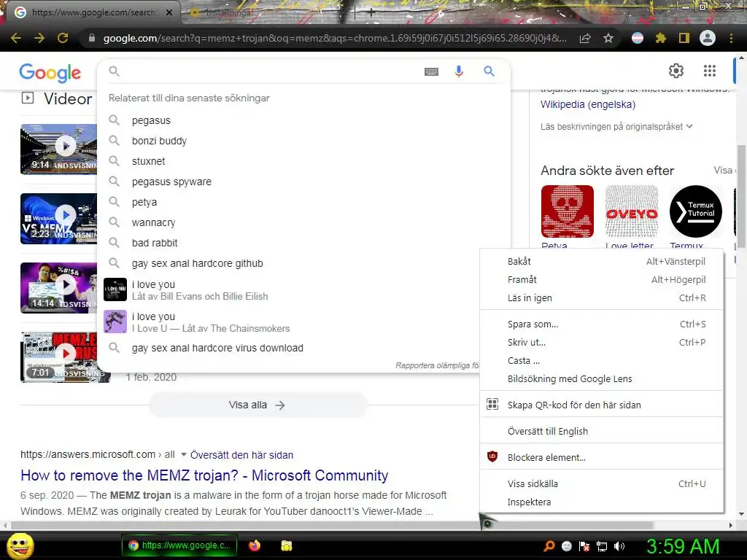Select the 'pegasus' search suggestion
The image size is (747, 560).
[x=303, y=120]
